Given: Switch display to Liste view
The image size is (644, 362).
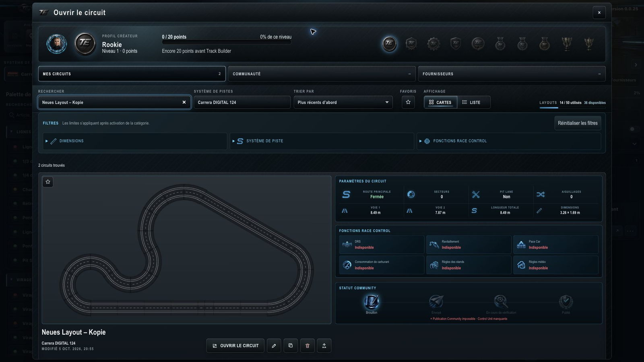Looking at the screenshot, I should [474, 102].
